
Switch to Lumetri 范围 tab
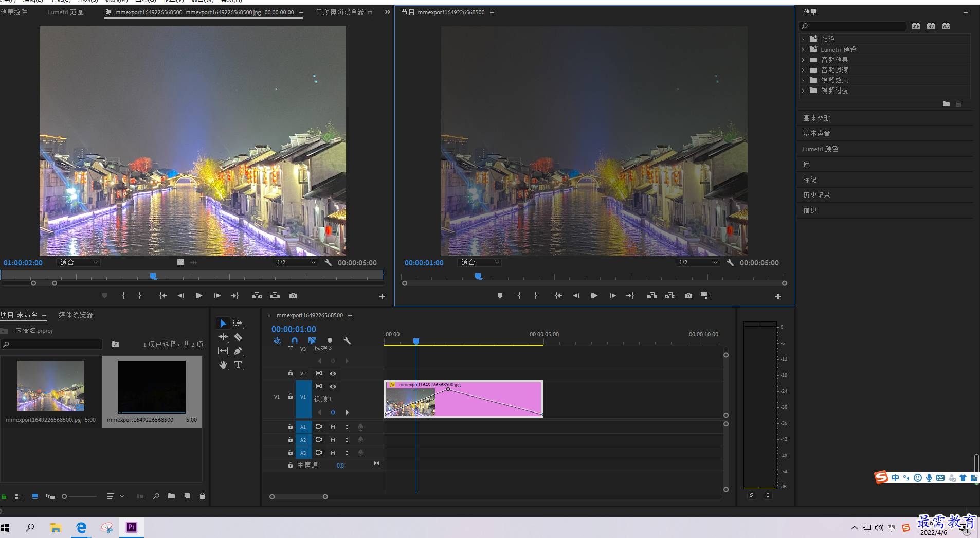[66, 12]
